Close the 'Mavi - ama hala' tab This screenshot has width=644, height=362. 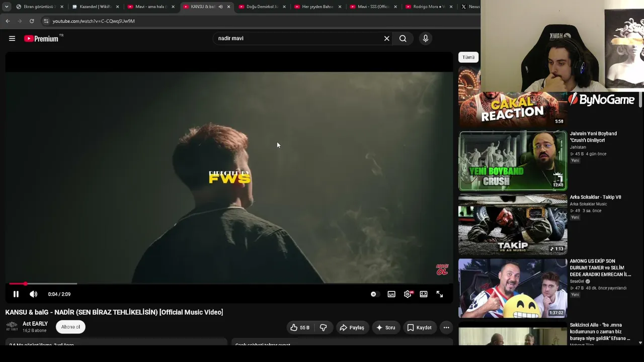[173, 7]
